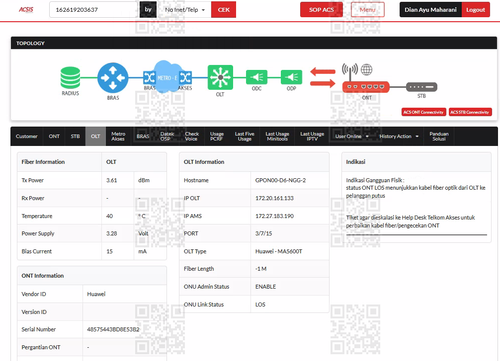Click the Tx Power value 3.61

(111, 180)
